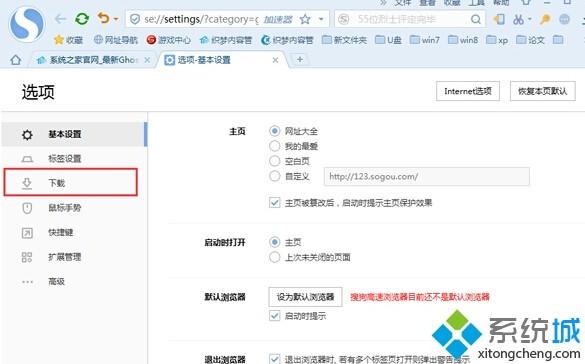Open the 新文件夹 bookmark folder

[x=344, y=40]
